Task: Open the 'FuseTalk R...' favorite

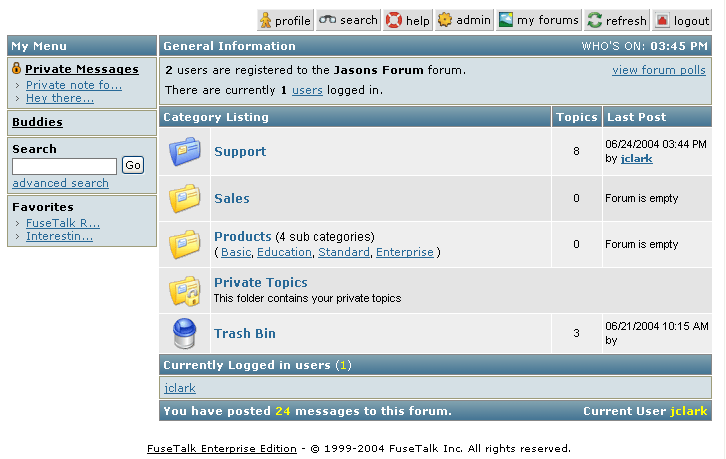Action: tap(63, 223)
